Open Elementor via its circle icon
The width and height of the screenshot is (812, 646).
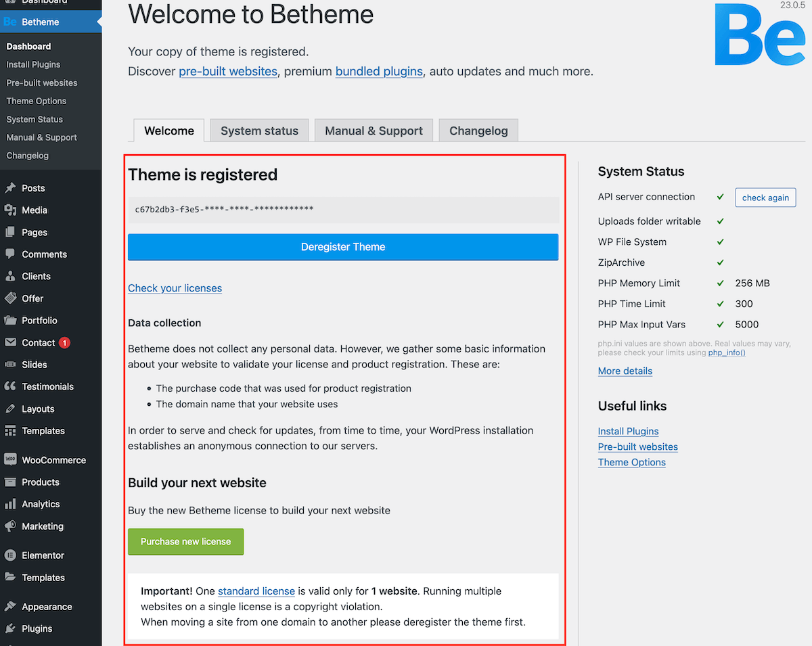tap(10, 555)
